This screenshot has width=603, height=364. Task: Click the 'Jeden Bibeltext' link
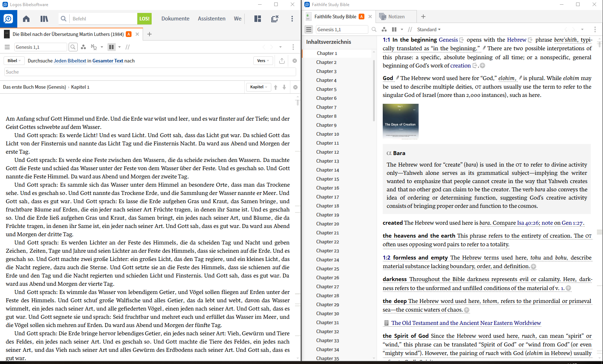tap(70, 61)
